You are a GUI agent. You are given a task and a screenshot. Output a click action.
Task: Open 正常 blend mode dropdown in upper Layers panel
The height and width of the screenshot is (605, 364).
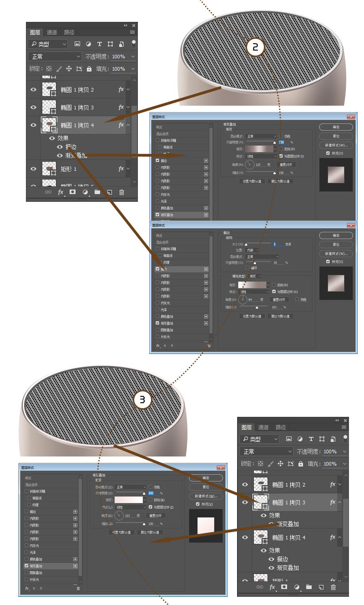(x=55, y=56)
